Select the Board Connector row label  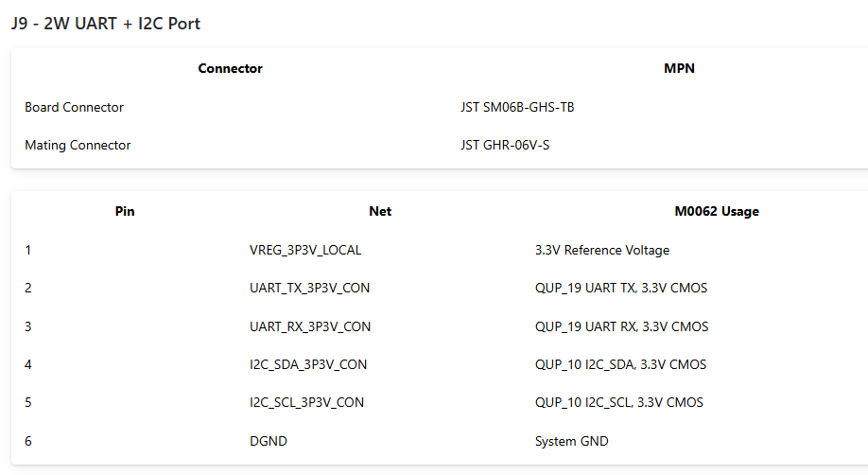[x=74, y=107]
